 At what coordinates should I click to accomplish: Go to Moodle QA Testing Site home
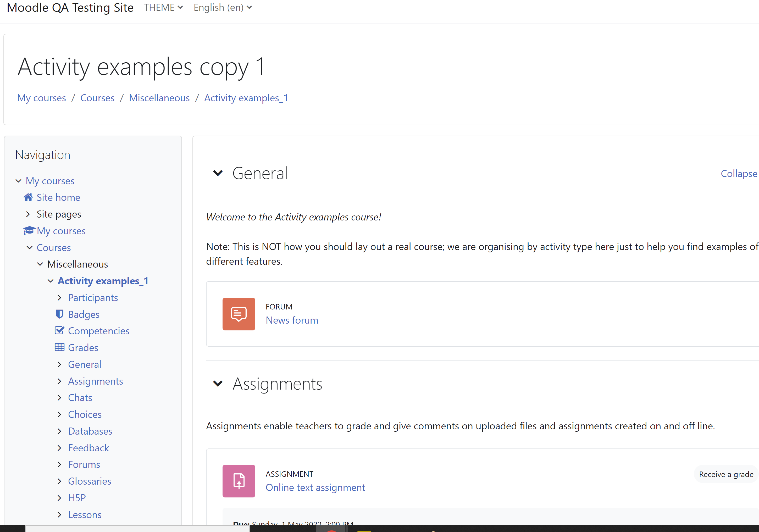tap(70, 7)
